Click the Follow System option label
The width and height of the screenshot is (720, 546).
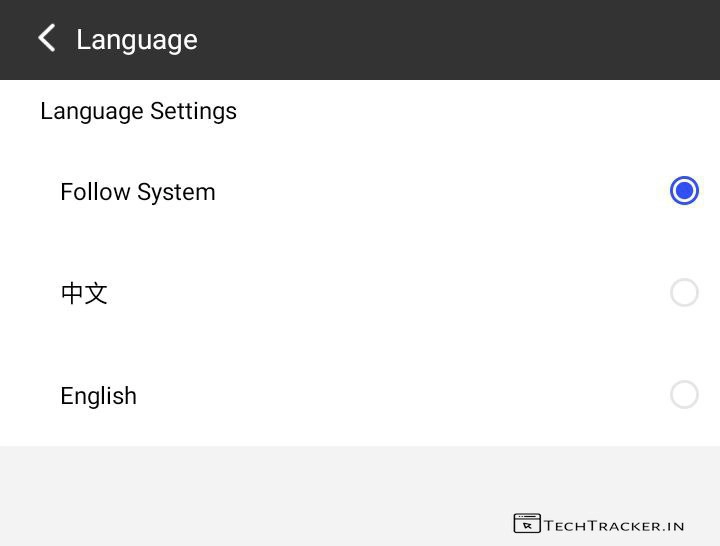pyautogui.click(x=138, y=192)
